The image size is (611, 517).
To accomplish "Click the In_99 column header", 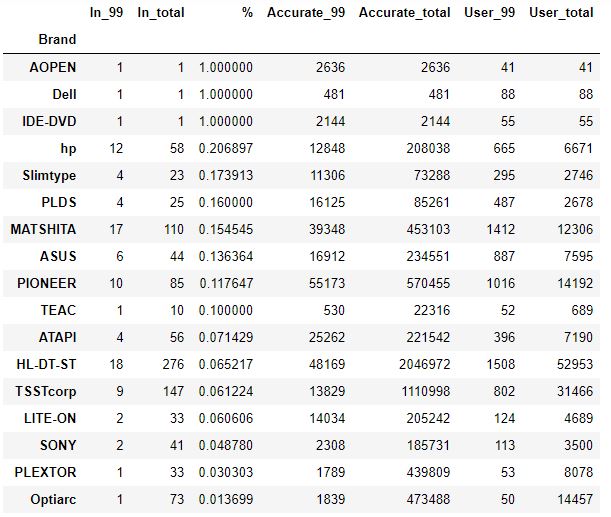I will point(99,13).
